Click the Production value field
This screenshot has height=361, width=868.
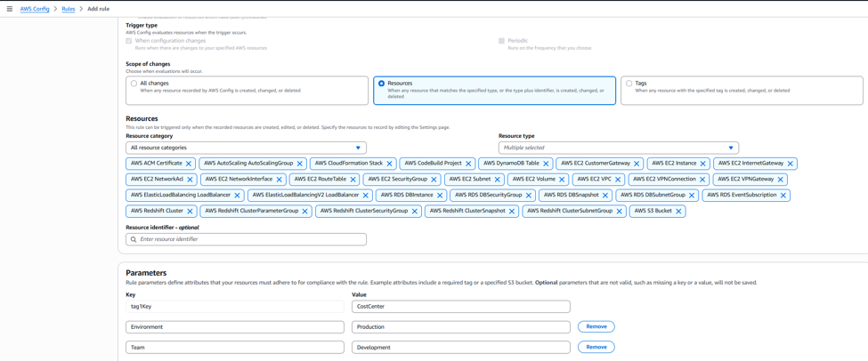[460, 326]
